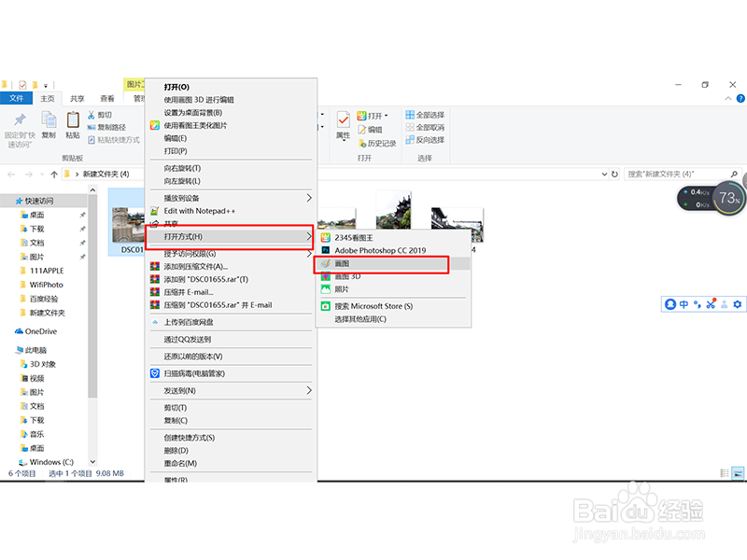The image size is (747, 560).
Task: Click Select all in ribbon
Action: click(425, 115)
